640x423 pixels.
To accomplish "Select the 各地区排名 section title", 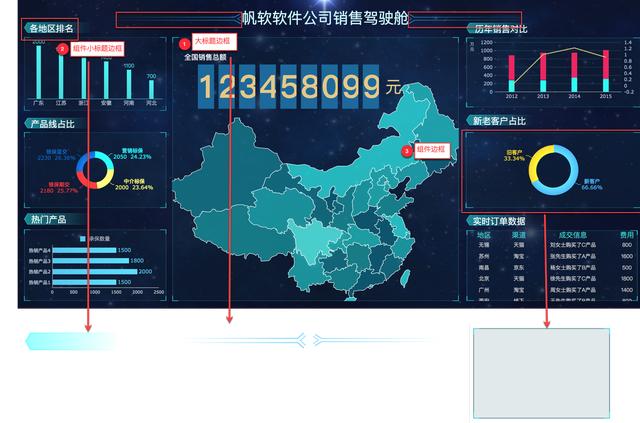I will point(51,29).
